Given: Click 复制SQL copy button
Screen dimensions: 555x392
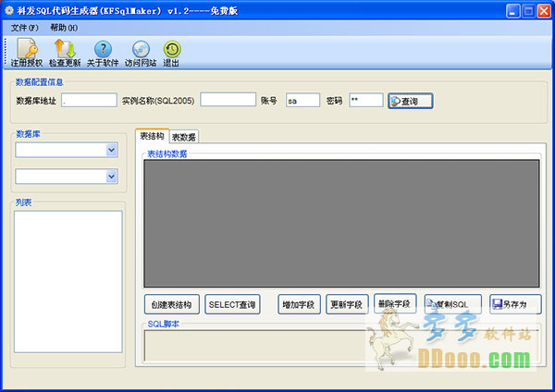Looking at the screenshot, I should (x=453, y=304).
